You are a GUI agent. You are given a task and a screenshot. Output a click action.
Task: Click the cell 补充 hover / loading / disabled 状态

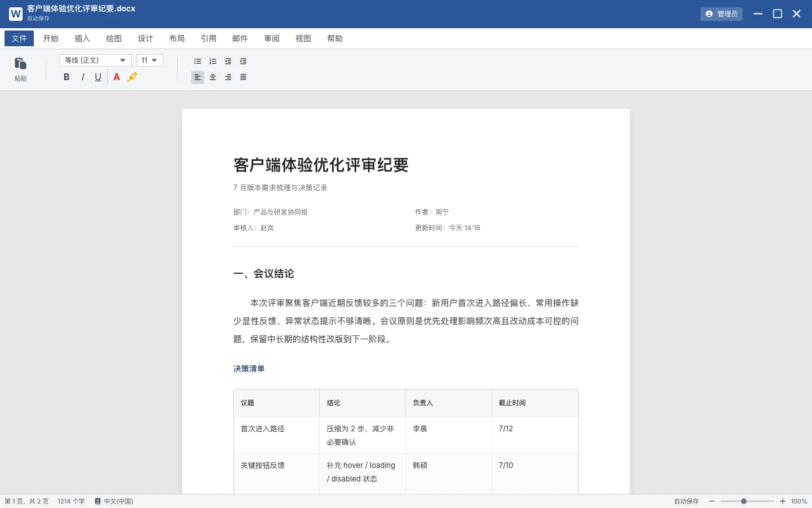[363, 472]
